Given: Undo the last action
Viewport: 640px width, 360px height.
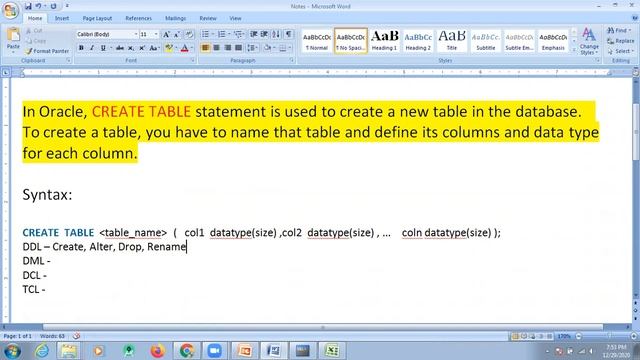Looking at the screenshot, I should click(x=38, y=6).
